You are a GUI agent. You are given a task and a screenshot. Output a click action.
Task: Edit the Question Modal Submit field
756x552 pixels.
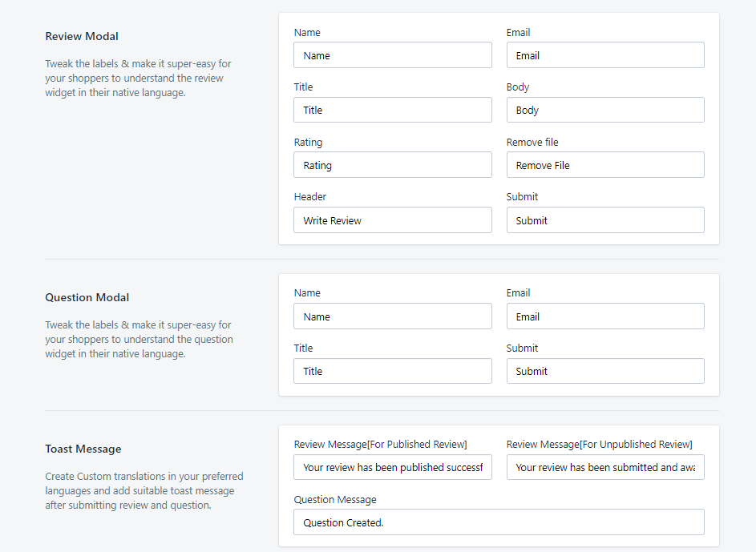click(605, 371)
